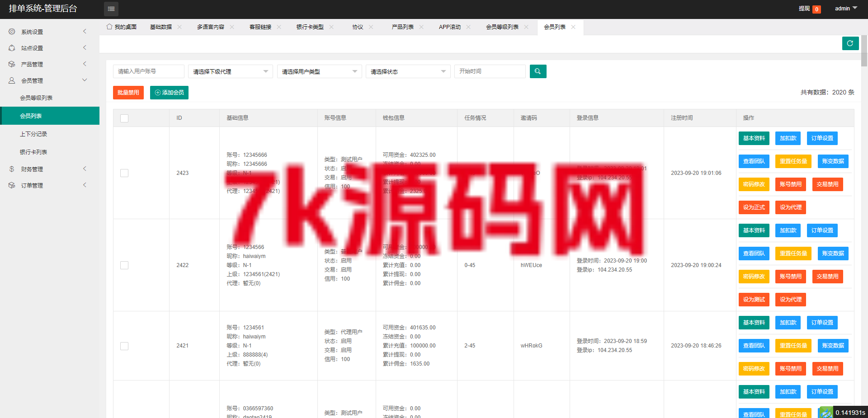Click 基本资料 for member 2423
Screen dimensions: 868x418
point(754,138)
